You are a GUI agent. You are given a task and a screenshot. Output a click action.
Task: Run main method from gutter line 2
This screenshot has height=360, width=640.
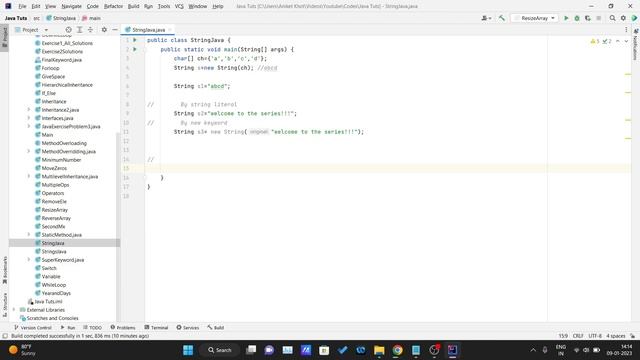coord(135,49)
